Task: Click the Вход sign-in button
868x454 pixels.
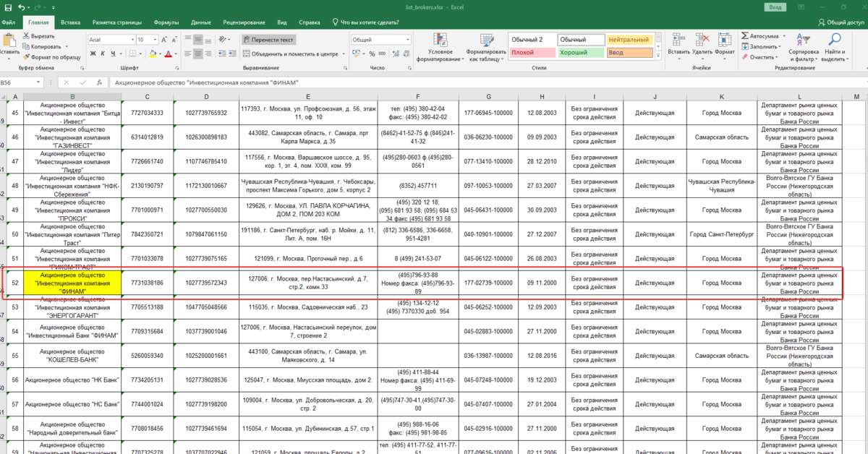Action: (x=775, y=7)
